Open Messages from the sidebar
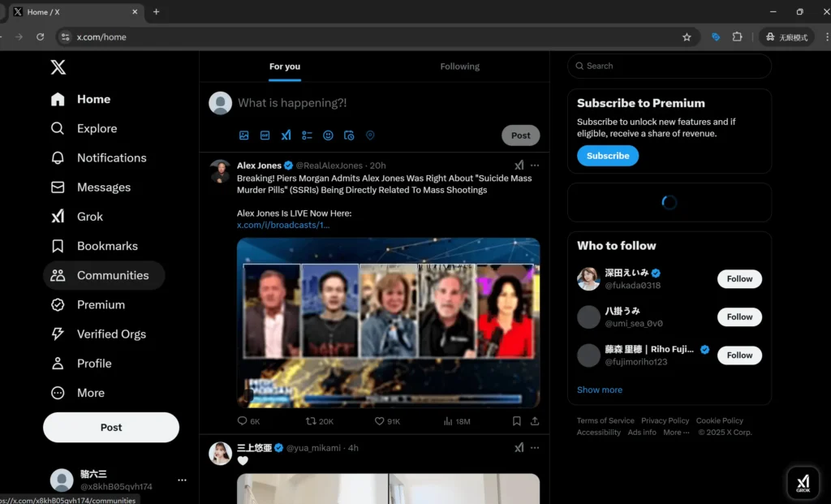Image resolution: width=831 pixels, height=504 pixels. (91, 187)
